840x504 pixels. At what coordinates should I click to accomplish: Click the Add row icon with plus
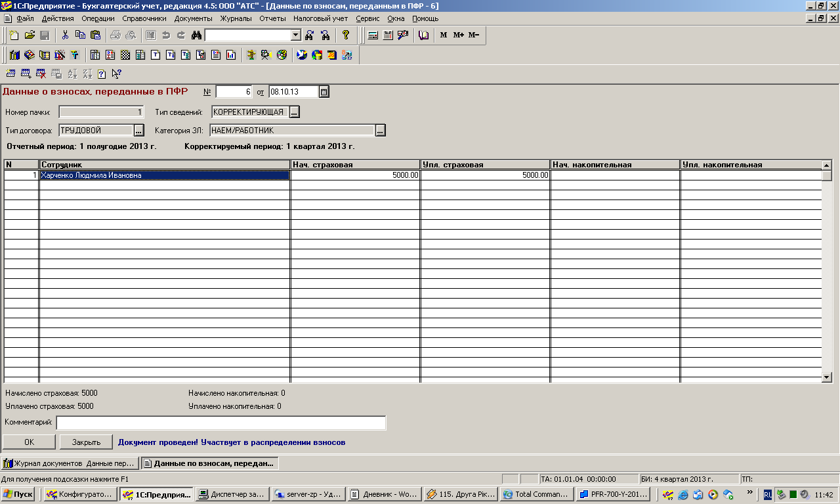tap(26, 73)
